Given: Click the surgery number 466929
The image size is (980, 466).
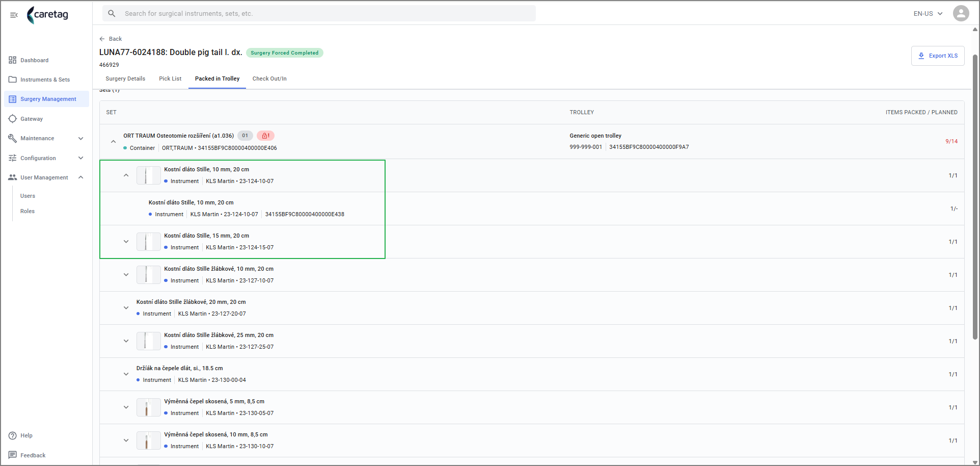Looking at the screenshot, I should [x=109, y=65].
